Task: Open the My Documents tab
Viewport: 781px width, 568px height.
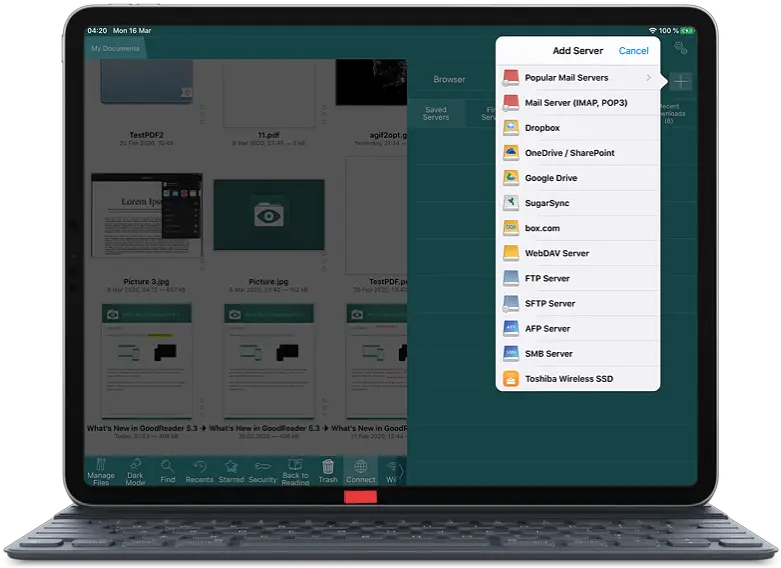Action: [x=115, y=48]
